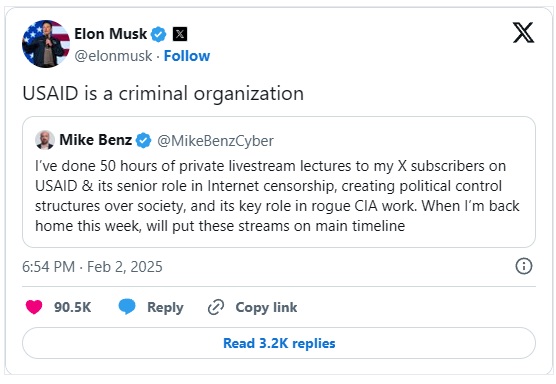Click the Mike Benz display name
This screenshot has width=556, height=384.
tap(95, 140)
